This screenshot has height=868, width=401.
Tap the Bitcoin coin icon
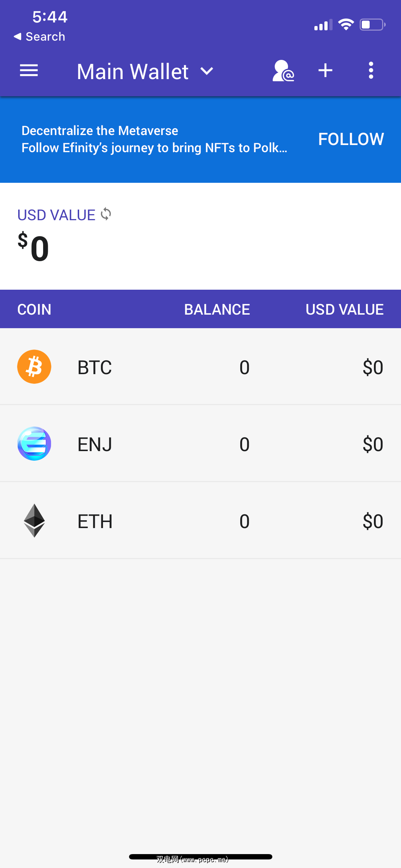[34, 367]
